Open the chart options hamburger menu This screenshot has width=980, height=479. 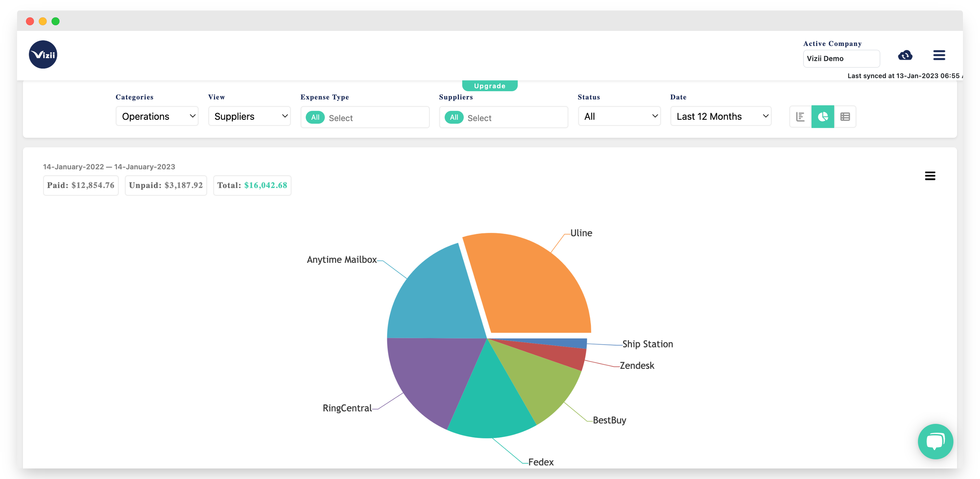(930, 176)
